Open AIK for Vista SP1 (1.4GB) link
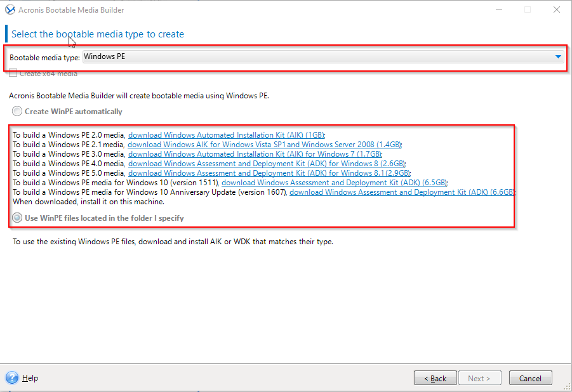This screenshot has width=572, height=392. click(265, 145)
